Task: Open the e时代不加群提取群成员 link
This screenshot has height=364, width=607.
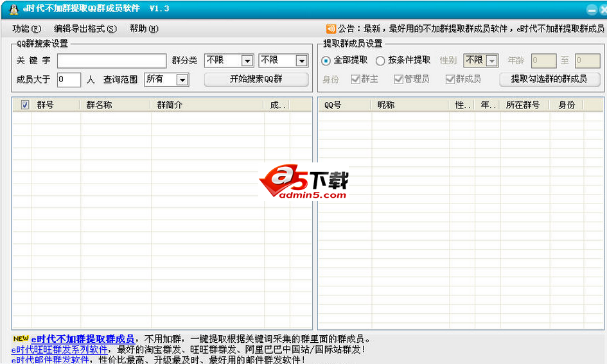Action: pos(83,339)
